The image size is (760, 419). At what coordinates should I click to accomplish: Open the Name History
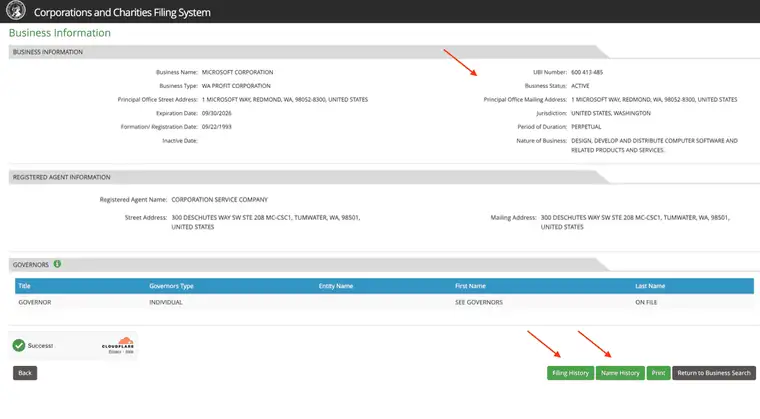click(x=620, y=373)
